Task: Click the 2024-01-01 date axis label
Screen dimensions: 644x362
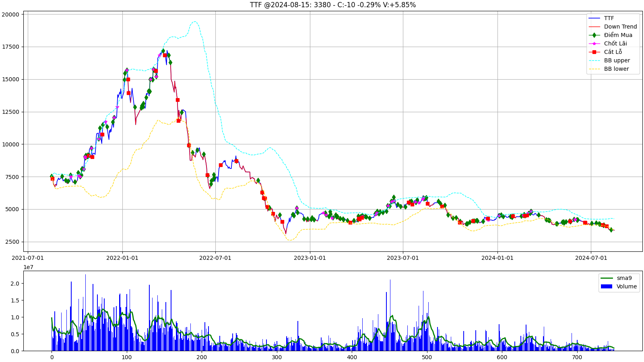Action: pos(497,258)
